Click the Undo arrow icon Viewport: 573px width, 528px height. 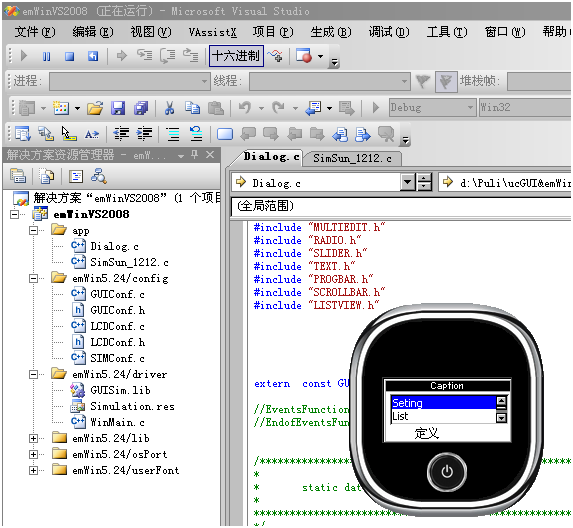click(x=245, y=108)
